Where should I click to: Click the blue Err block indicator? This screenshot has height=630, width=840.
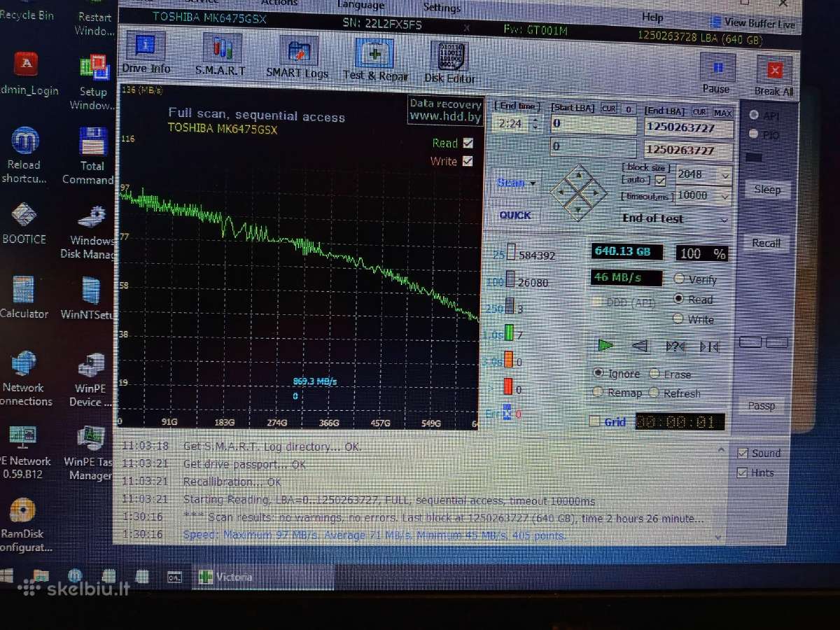coord(507,412)
